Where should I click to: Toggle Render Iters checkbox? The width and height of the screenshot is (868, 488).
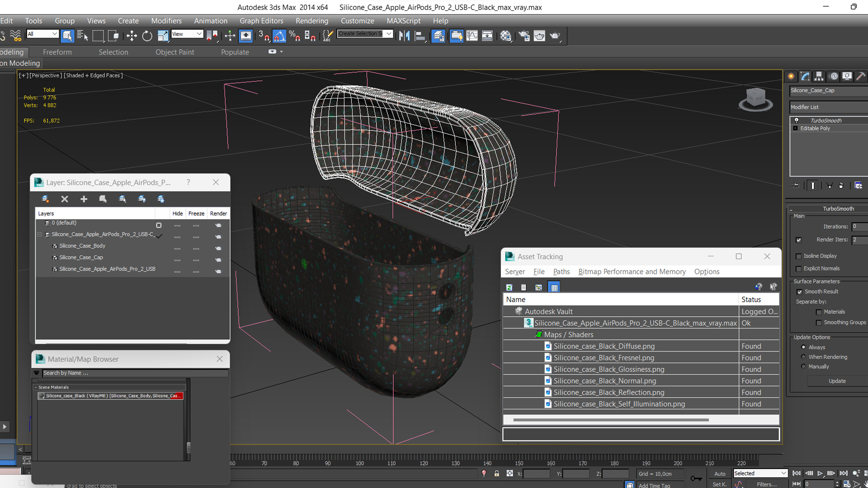(799, 240)
